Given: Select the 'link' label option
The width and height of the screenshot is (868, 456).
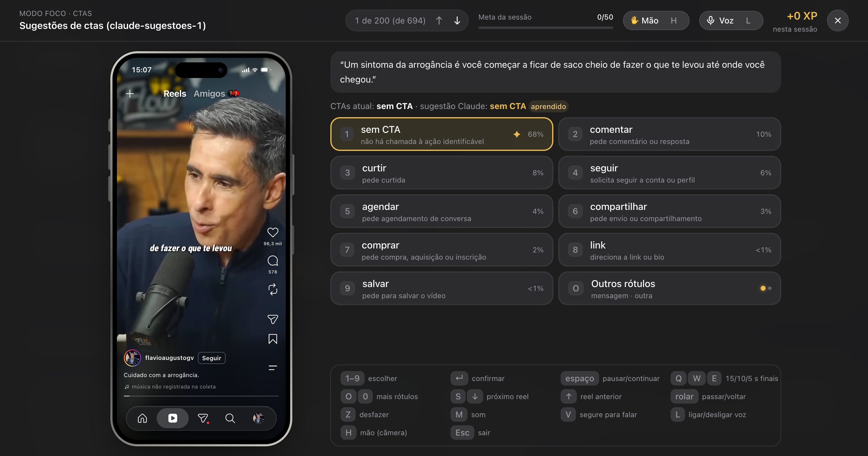Looking at the screenshot, I should 669,250.
